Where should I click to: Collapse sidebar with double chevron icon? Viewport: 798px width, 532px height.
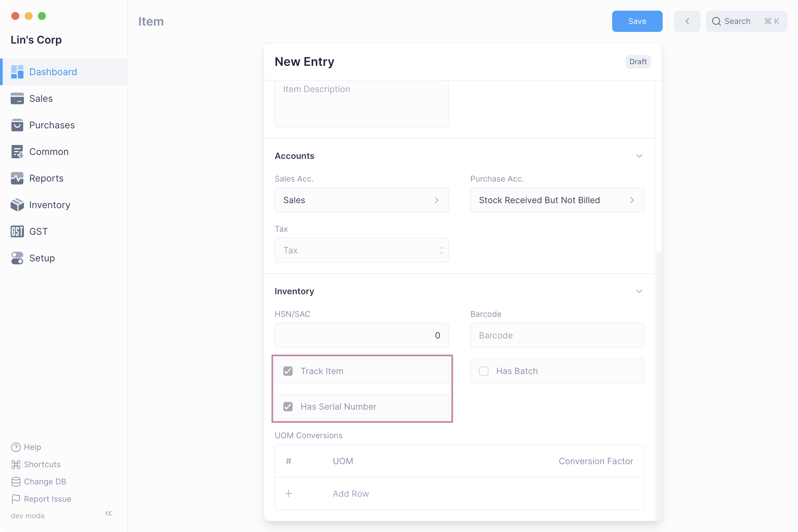(109, 513)
